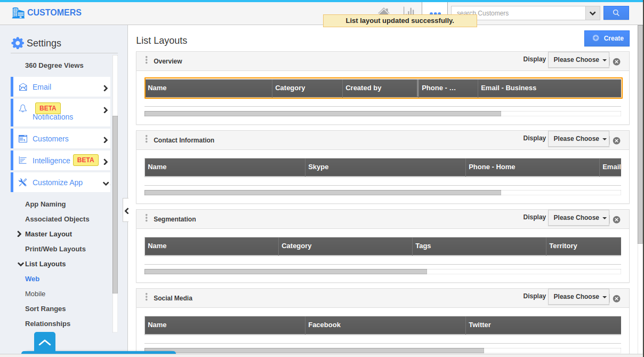
Task: Remove the Segmentation section with its X button
Action: (617, 219)
